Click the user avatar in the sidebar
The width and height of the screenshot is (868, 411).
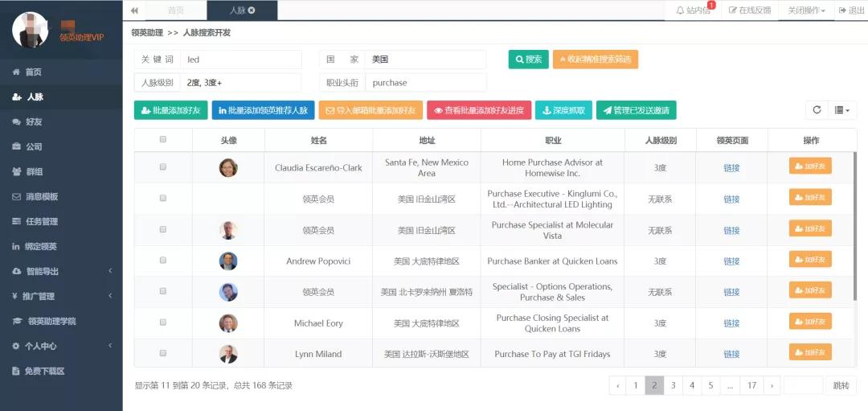point(30,30)
